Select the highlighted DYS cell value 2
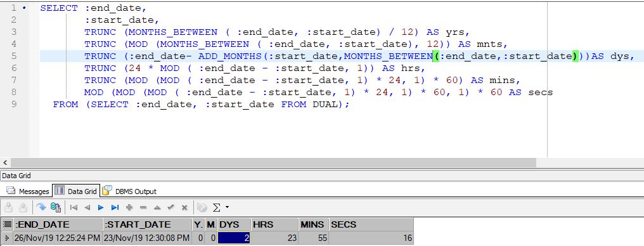 point(234,238)
